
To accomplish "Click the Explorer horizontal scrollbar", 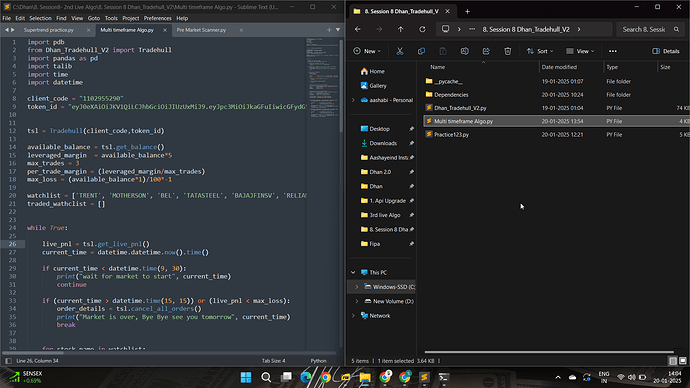I will pyautogui.click(x=549, y=352).
